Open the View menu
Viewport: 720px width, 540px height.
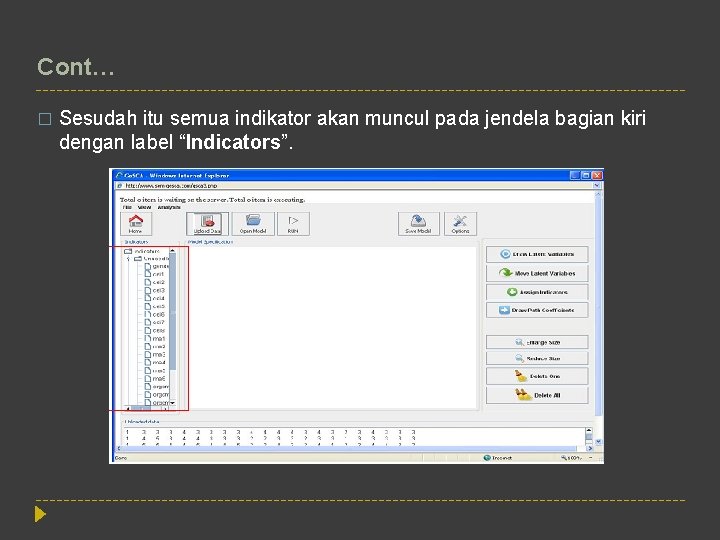click(x=145, y=208)
